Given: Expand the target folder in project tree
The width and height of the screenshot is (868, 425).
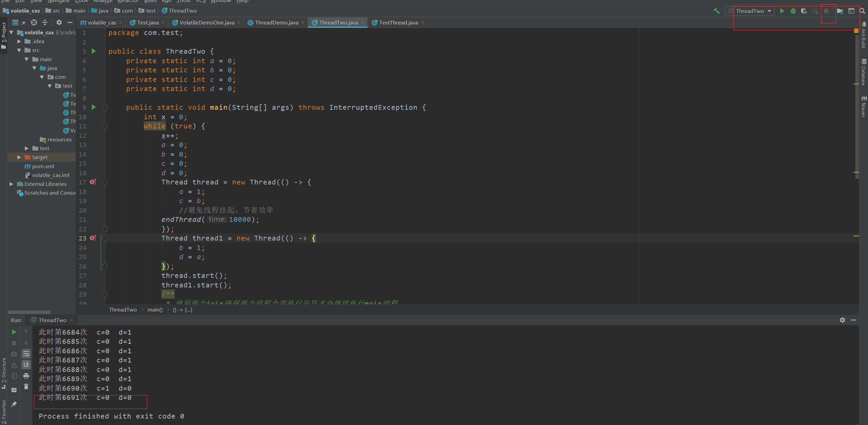Looking at the screenshot, I should pos(19,157).
